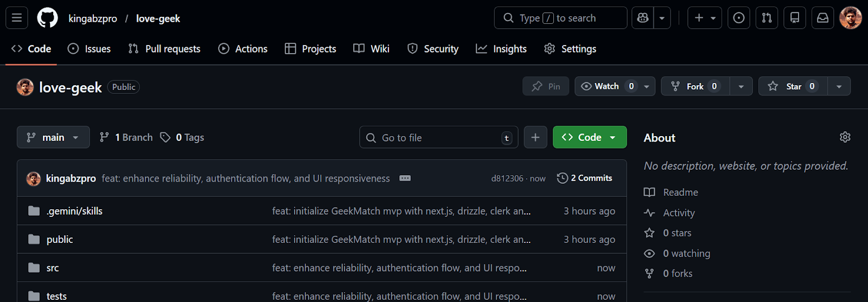View 0 forks link in sidebar
This screenshot has width=868, height=302.
click(x=668, y=274)
